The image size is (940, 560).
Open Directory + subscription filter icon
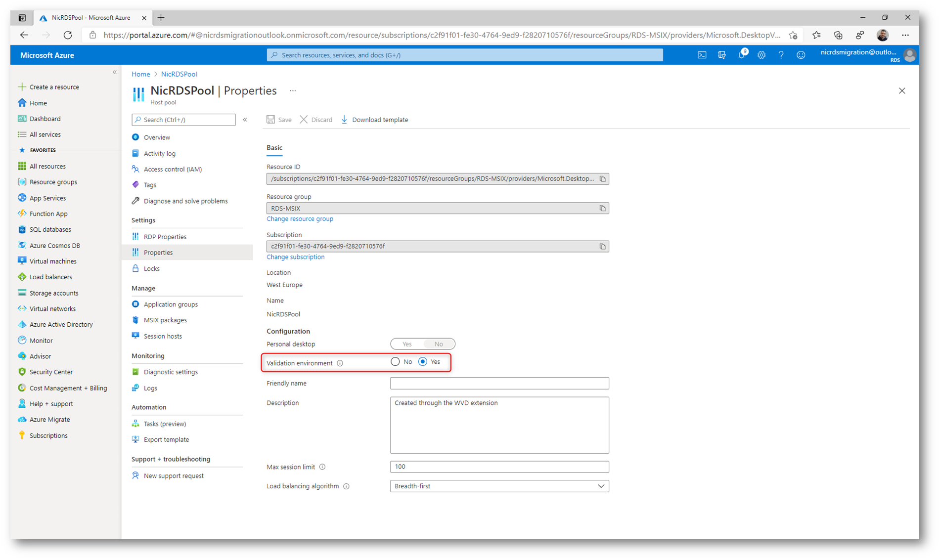(x=722, y=55)
